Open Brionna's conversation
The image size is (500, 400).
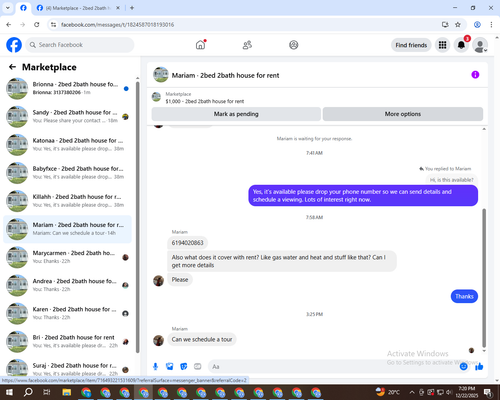[67, 88]
